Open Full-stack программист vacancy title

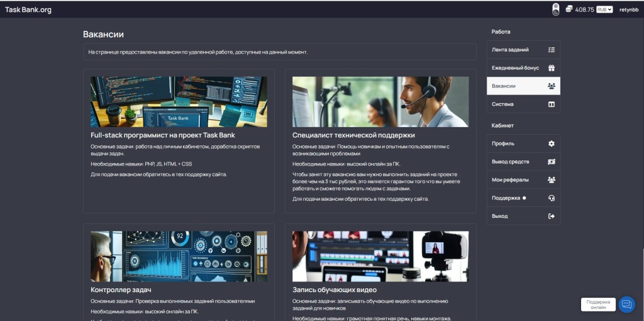coord(163,135)
